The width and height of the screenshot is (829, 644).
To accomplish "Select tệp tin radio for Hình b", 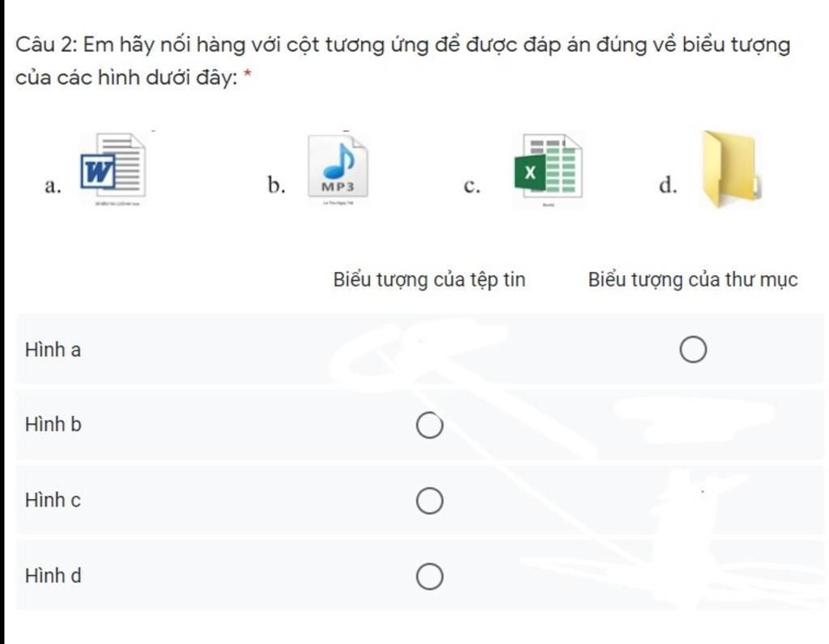I will tap(430, 426).
